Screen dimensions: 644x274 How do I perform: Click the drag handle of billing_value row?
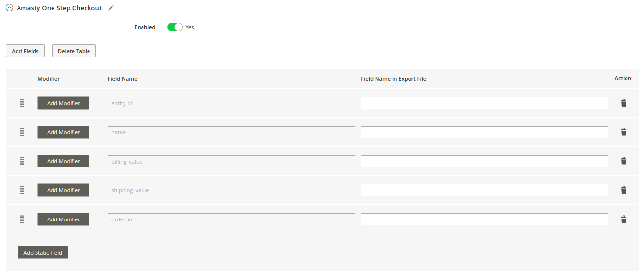(x=22, y=161)
